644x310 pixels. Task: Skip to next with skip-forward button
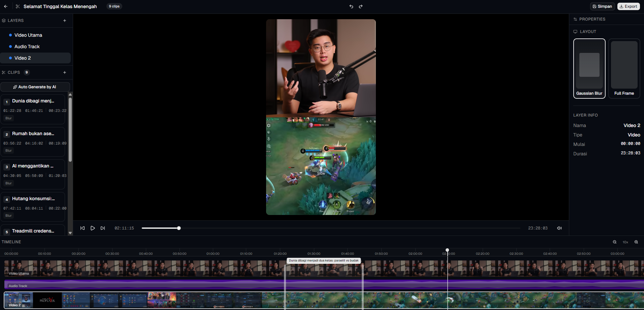tap(103, 228)
